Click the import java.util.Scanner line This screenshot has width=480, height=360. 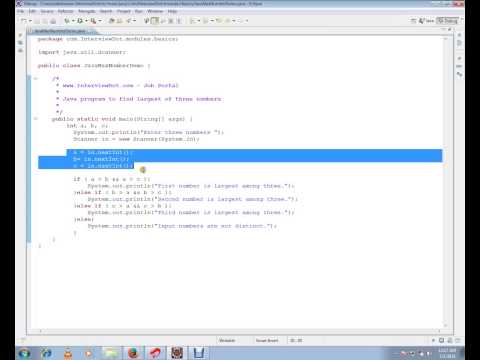(82, 52)
